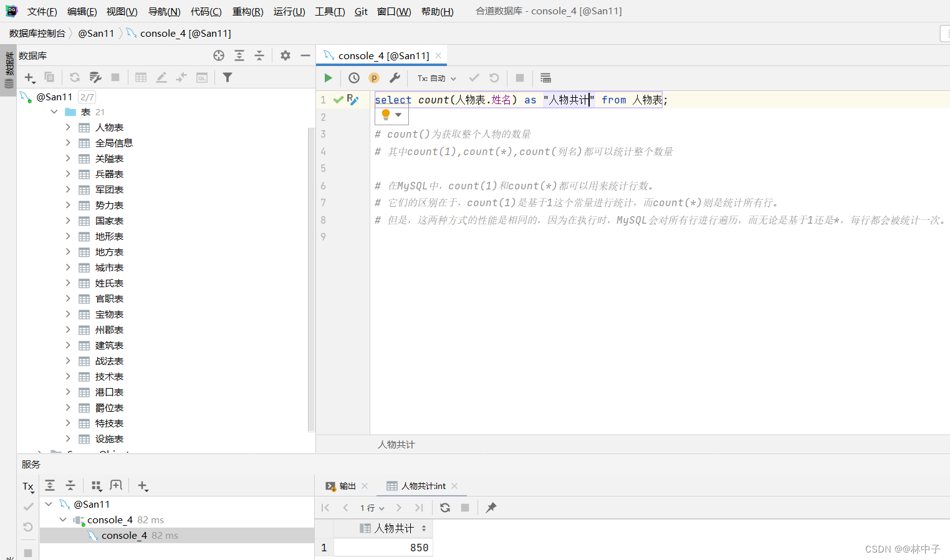Click the edit source pencil icon
The image size is (950, 560).
coord(161,77)
